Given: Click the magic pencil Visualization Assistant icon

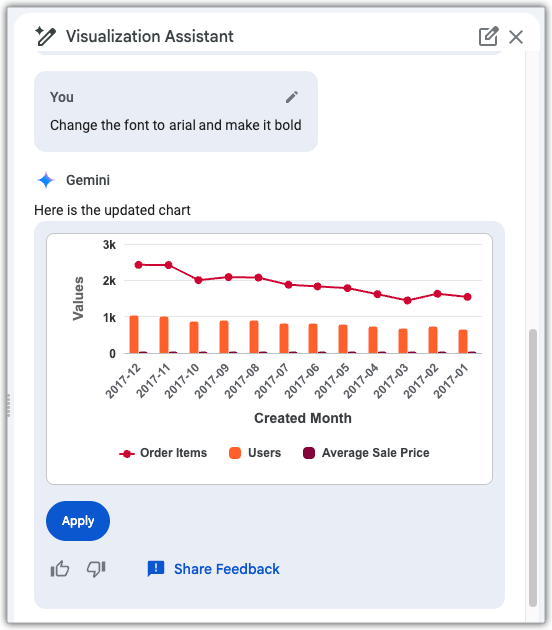Looking at the screenshot, I should point(45,36).
